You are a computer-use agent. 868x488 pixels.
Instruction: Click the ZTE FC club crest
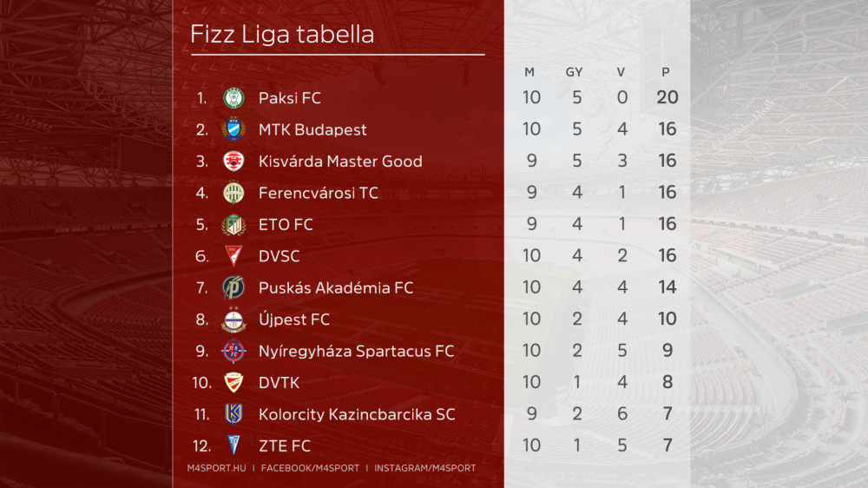233,445
